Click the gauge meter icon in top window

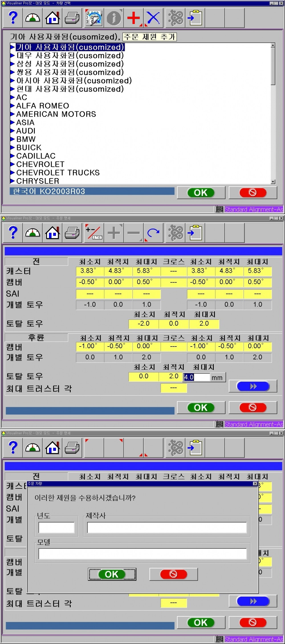33,18
